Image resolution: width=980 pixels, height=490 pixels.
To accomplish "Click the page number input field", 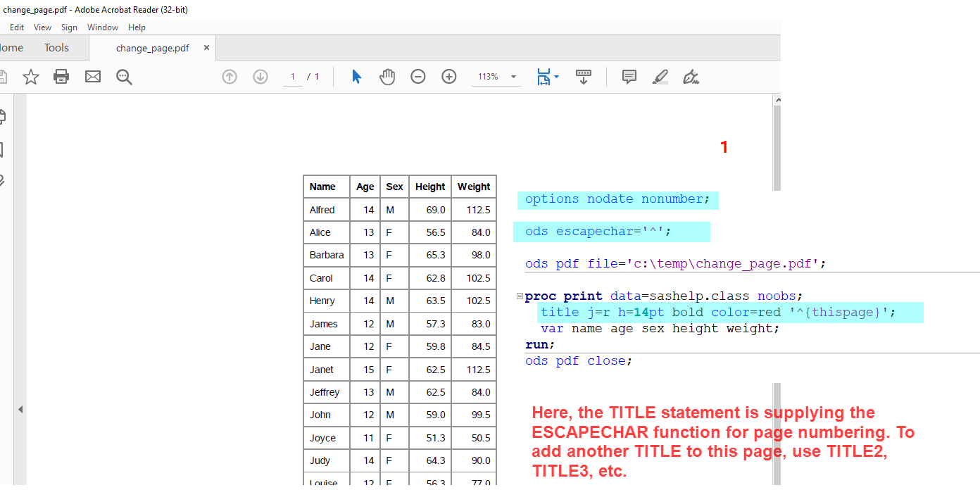I will pos(292,77).
